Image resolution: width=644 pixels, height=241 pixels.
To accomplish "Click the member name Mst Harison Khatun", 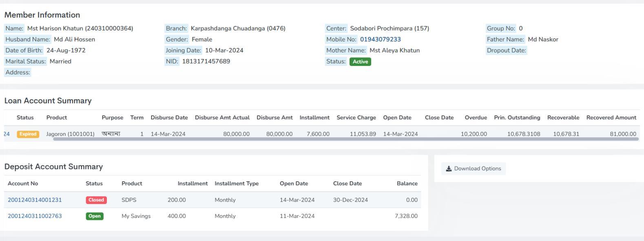I will tap(55, 28).
